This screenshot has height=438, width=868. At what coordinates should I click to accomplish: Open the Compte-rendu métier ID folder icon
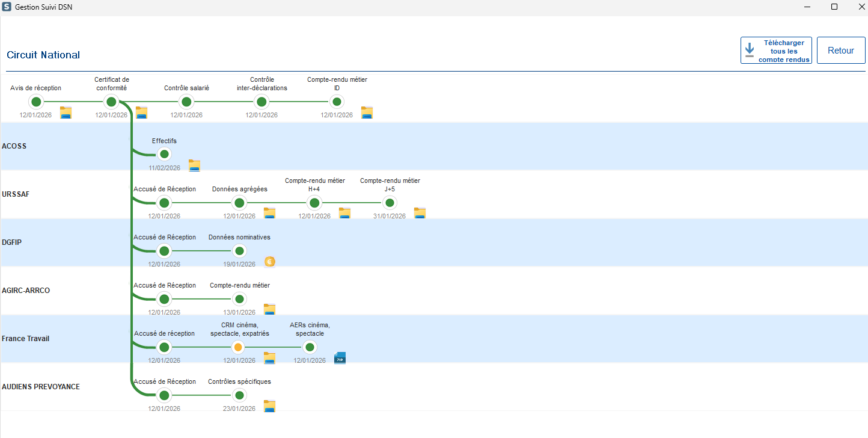click(367, 113)
